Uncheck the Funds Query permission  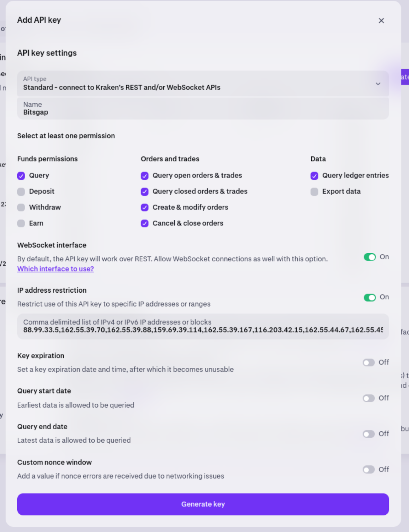(x=21, y=176)
